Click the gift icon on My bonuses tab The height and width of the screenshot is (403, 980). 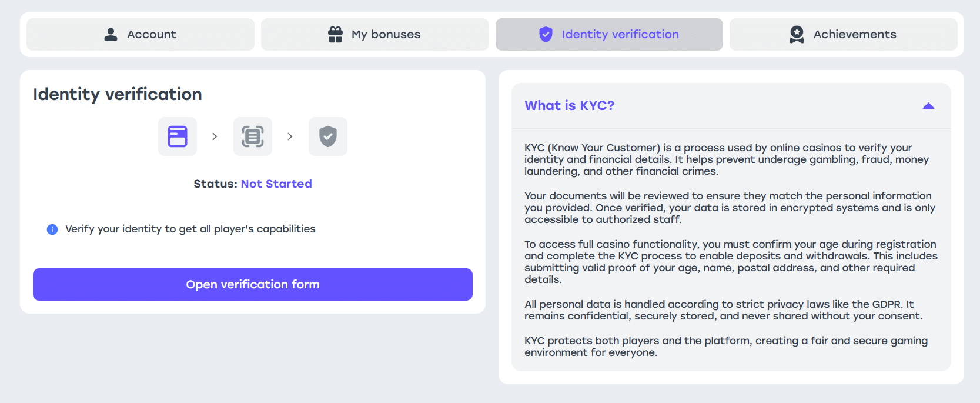(x=335, y=34)
